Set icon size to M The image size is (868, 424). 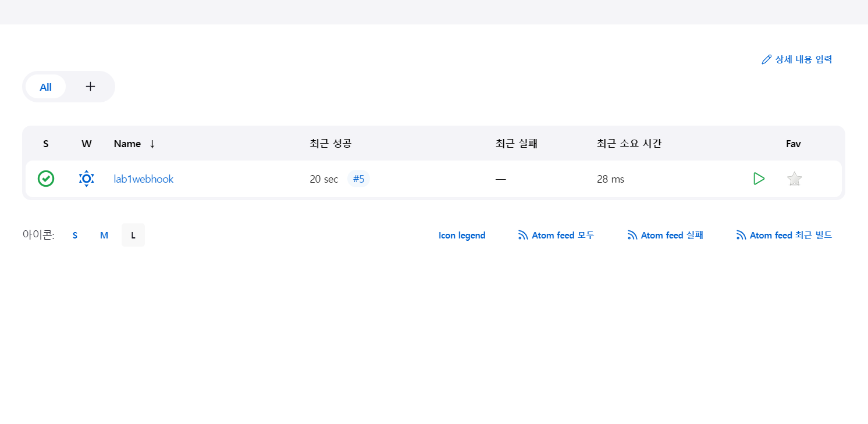click(104, 236)
